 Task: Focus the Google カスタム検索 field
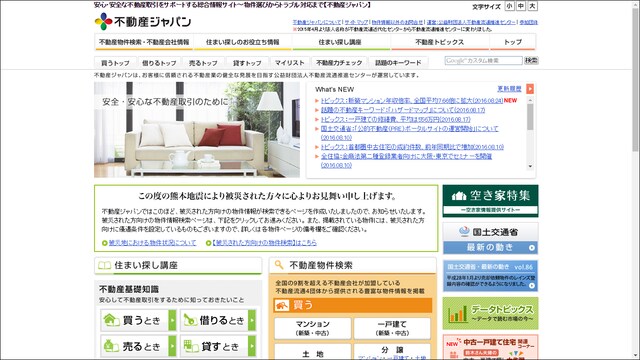[483, 60]
